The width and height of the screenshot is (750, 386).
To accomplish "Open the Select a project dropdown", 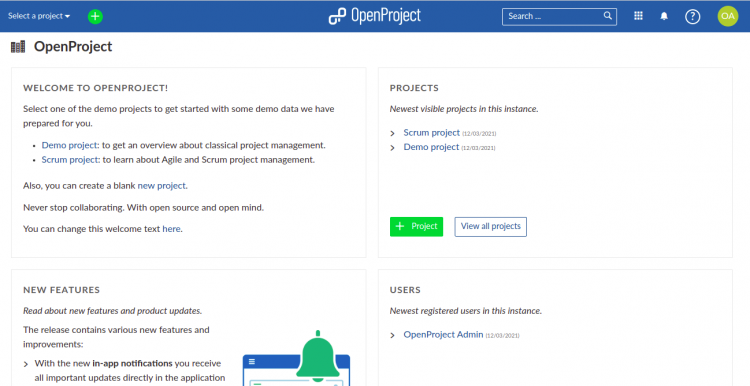I will pyautogui.click(x=39, y=16).
